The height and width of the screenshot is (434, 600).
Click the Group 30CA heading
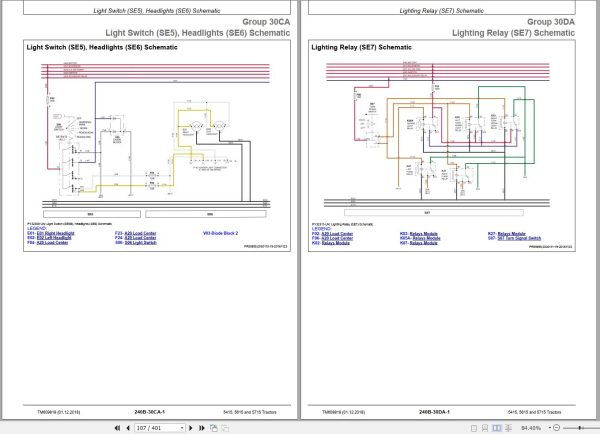tap(266, 22)
